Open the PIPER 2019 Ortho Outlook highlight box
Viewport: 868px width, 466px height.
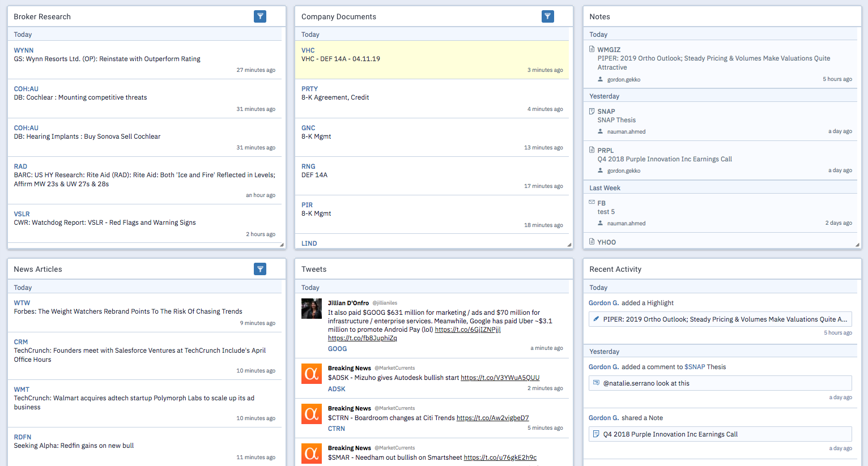720,319
